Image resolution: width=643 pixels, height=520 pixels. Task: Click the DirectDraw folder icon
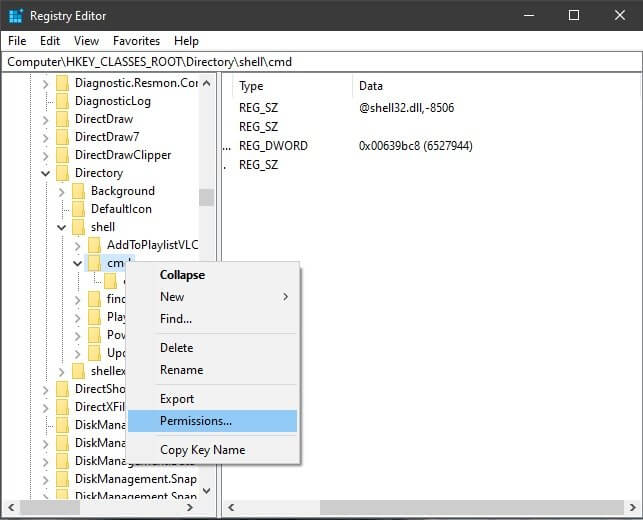62,119
